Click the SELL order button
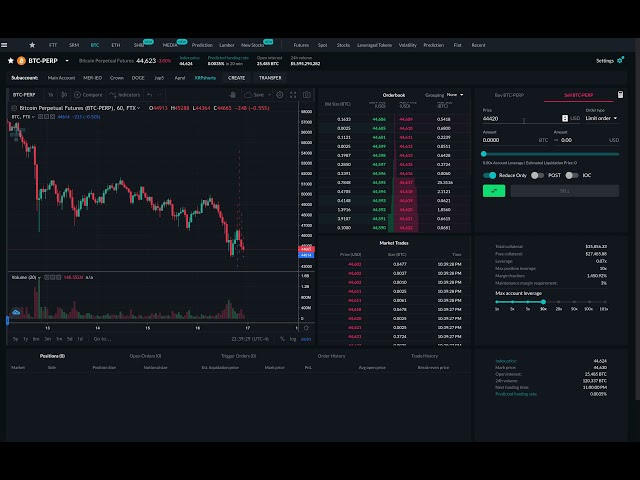 [x=564, y=191]
